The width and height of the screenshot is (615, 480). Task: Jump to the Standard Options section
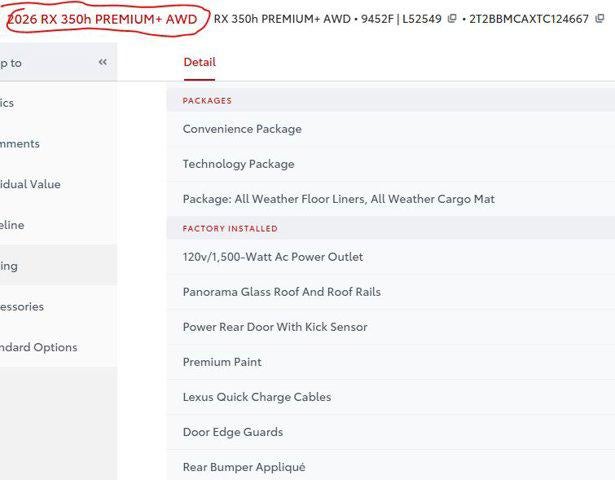38,348
